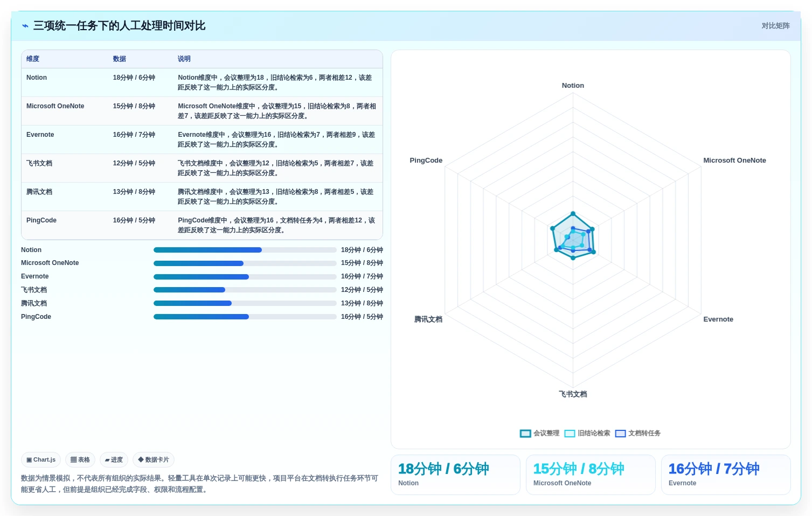Open the Microsoft OneNote 15分钟 / 8分钟 data card
This screenshot has width=812, height=516.
[x=591, y=475]
